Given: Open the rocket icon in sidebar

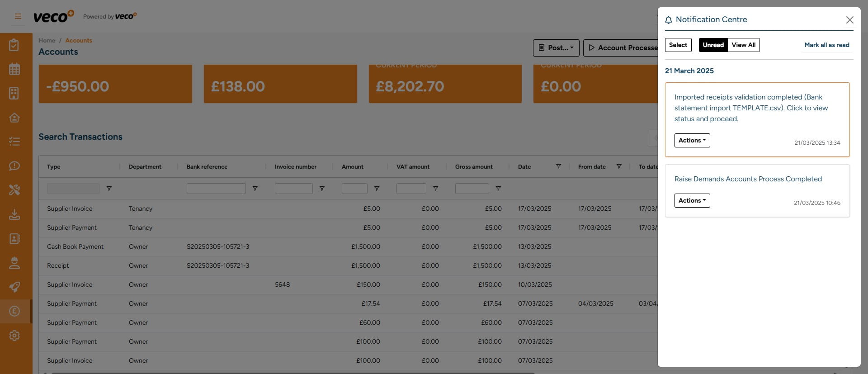Looking at the screenshot, I should click(14, 287).
